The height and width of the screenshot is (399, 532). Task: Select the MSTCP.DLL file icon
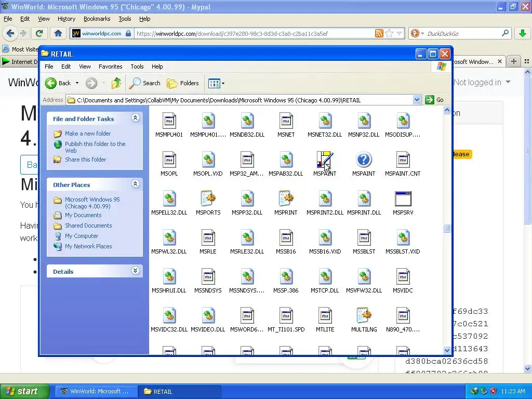point(325,276)
